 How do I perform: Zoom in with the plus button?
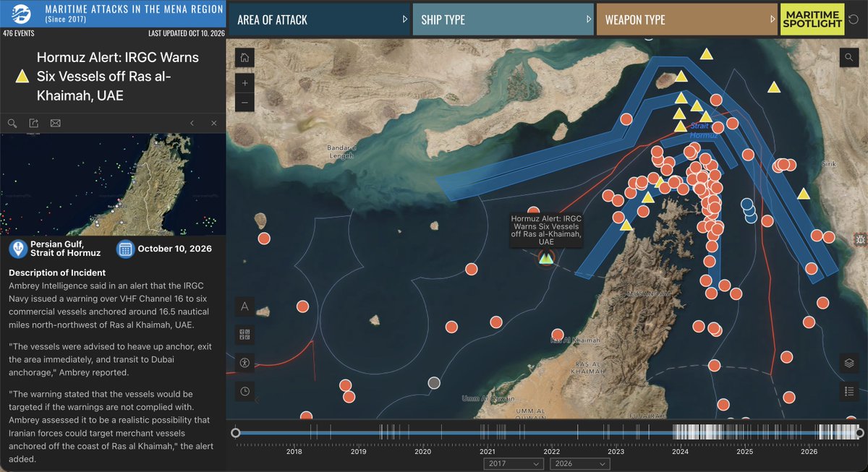tap(244, 83)
